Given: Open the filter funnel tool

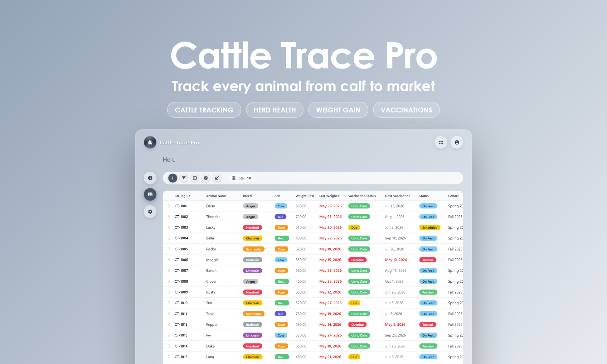Looking at the screenshot, I should coord(184,178).
